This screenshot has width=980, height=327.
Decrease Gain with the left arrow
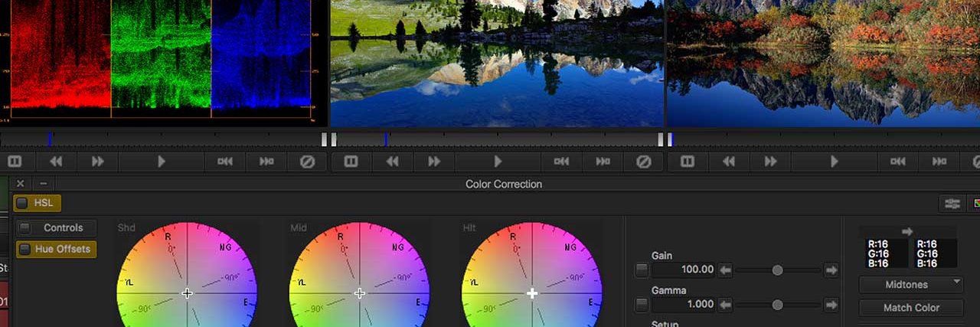[x=725, y=270]
